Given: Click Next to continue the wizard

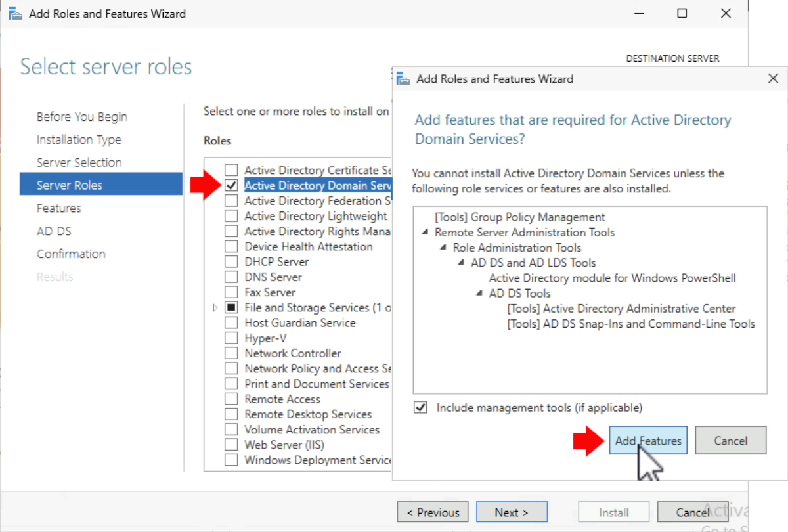Looking at the screenshot, I should pos(512,512).
